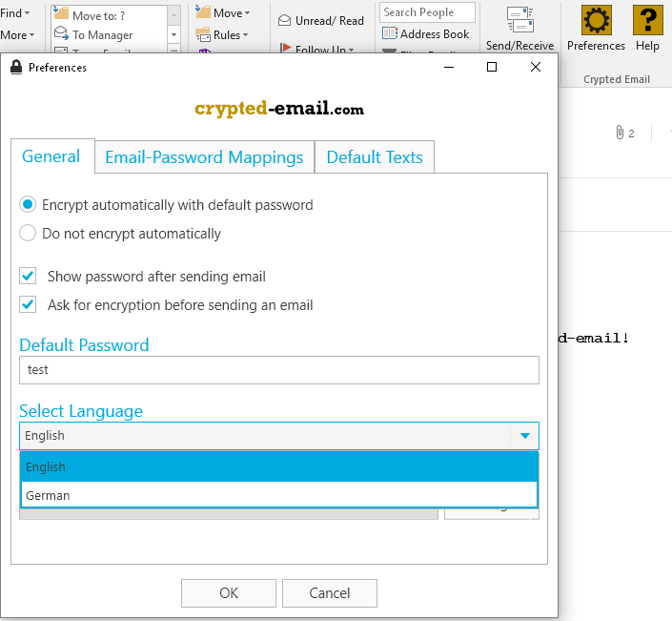Click the Search People field
The image size is (672, 621).
(427, 12)
